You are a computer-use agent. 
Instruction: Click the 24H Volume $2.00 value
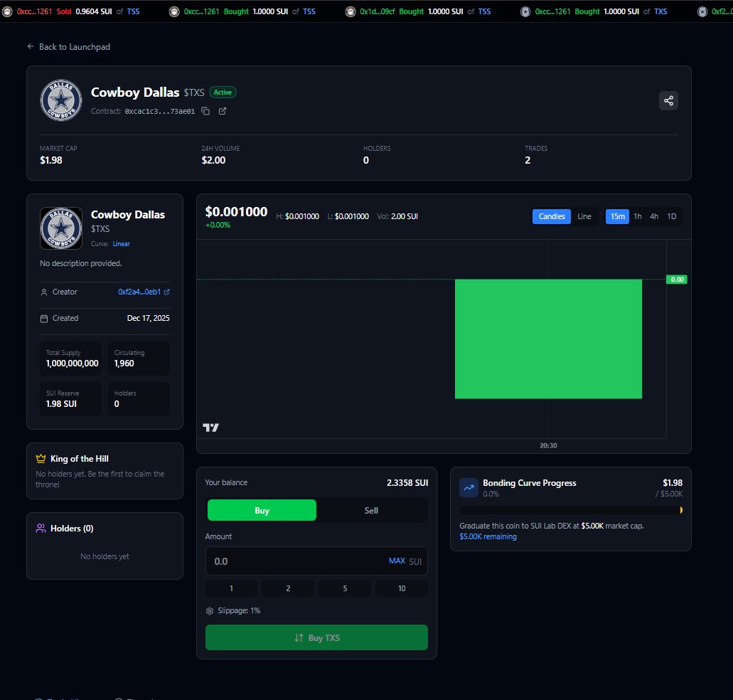[x=213, y=160]
